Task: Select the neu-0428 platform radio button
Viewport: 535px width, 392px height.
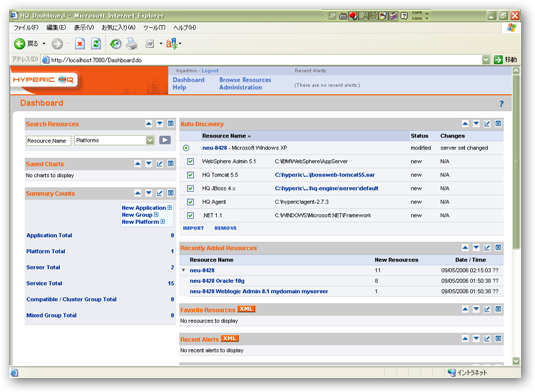Action: [x=186, y=148]
